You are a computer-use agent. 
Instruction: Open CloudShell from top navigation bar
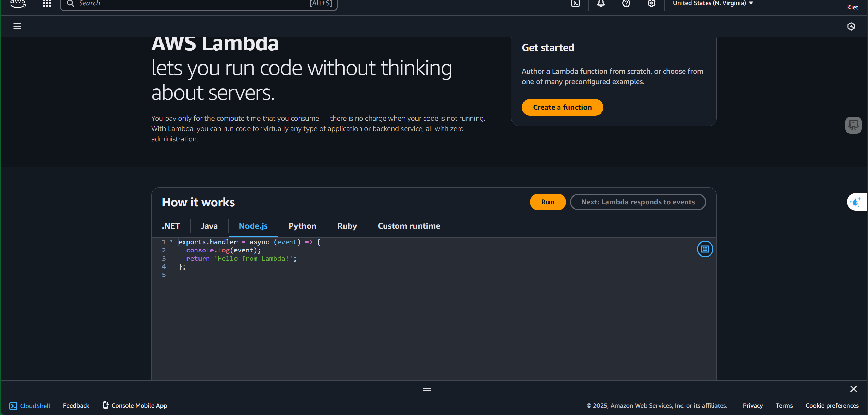[576, 3]
